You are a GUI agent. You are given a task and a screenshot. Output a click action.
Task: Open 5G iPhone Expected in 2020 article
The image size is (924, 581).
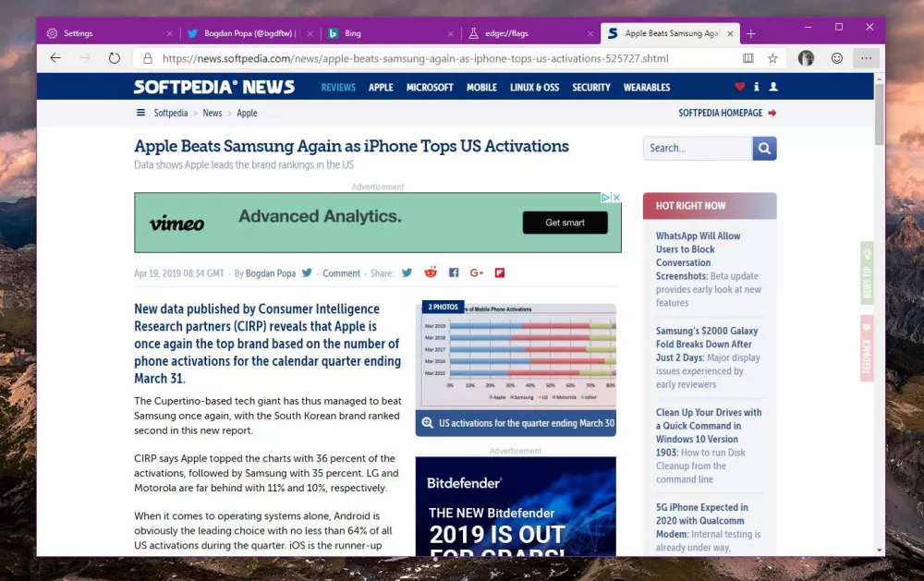click(x=709, y=527)
